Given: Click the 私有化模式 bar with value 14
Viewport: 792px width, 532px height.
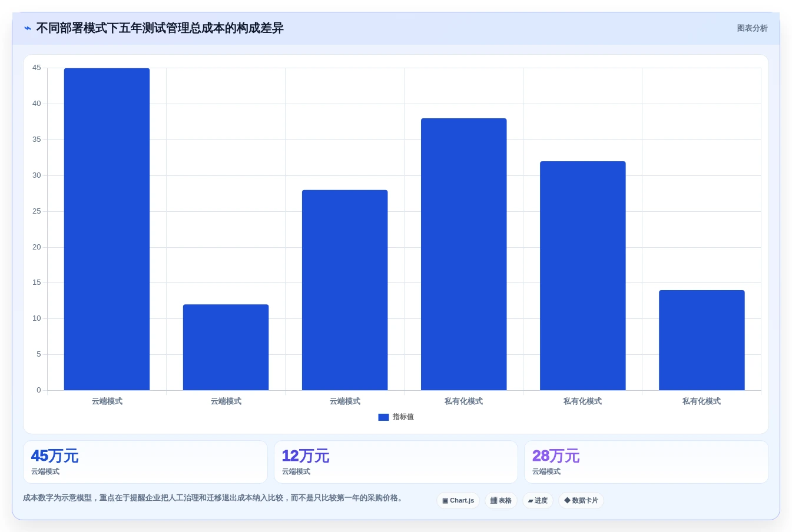Looking at the screenshot, I should pyautogui.click(x=701, y=340).
